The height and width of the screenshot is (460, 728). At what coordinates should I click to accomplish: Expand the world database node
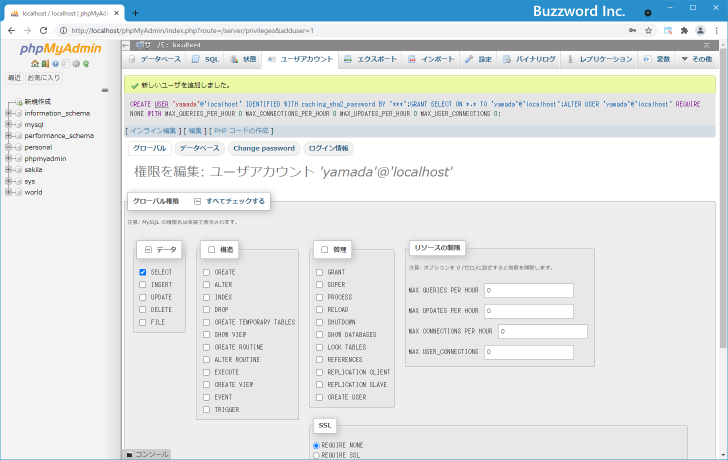click(x=8, y=192)
